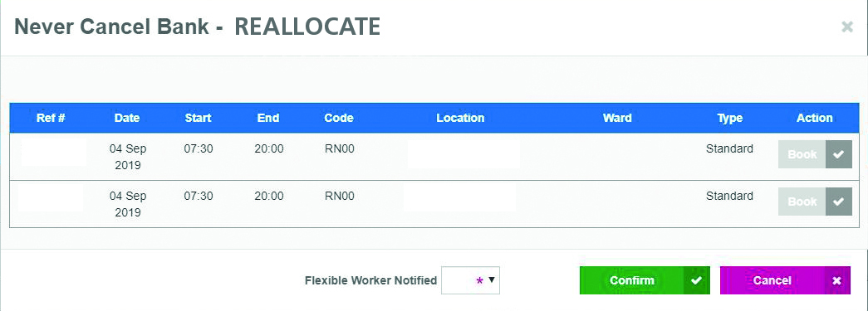Click the X icon on Cancel button
The image size is (868, 311).
click(837, 280)
